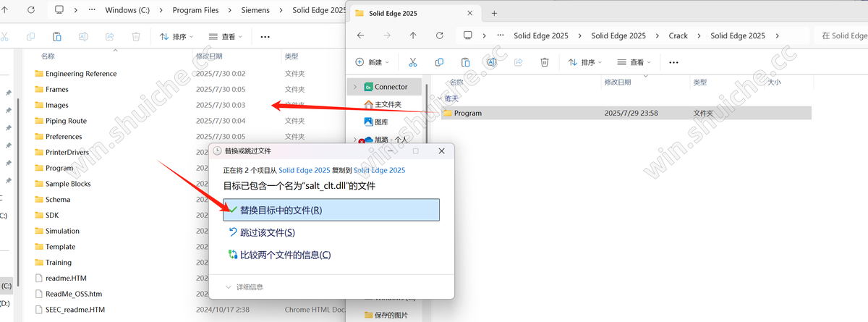Click This PC monitor icon in right address bar
This screenshot has width=868, height=322.
(467, 35)
